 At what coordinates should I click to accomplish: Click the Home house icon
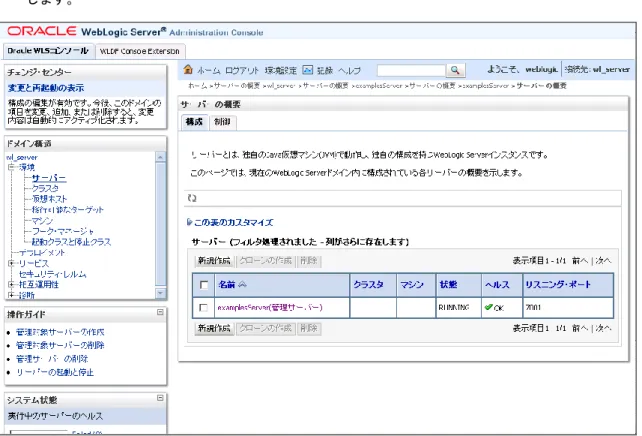(x=188, y=69)
